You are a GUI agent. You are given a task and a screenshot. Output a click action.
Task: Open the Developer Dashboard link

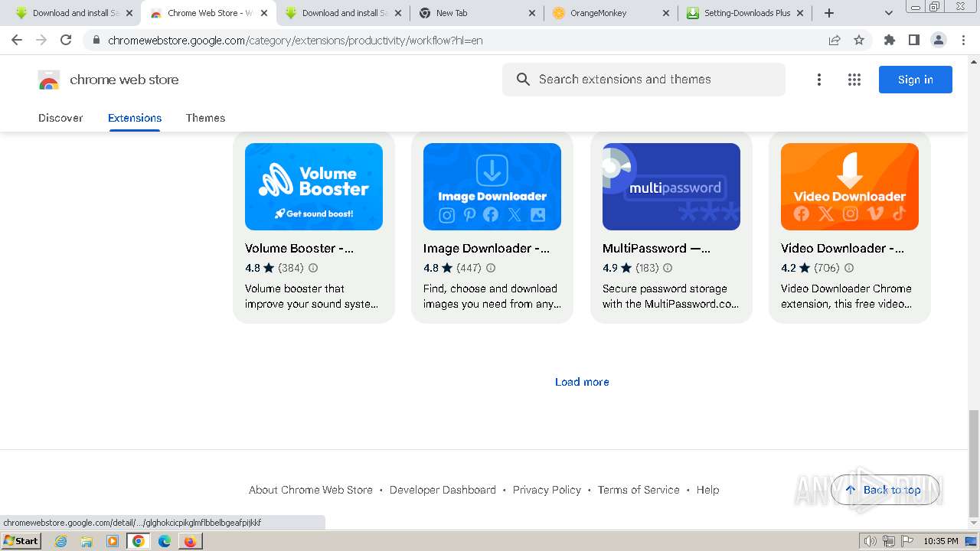pyautogui.click(x=443, y=490)
